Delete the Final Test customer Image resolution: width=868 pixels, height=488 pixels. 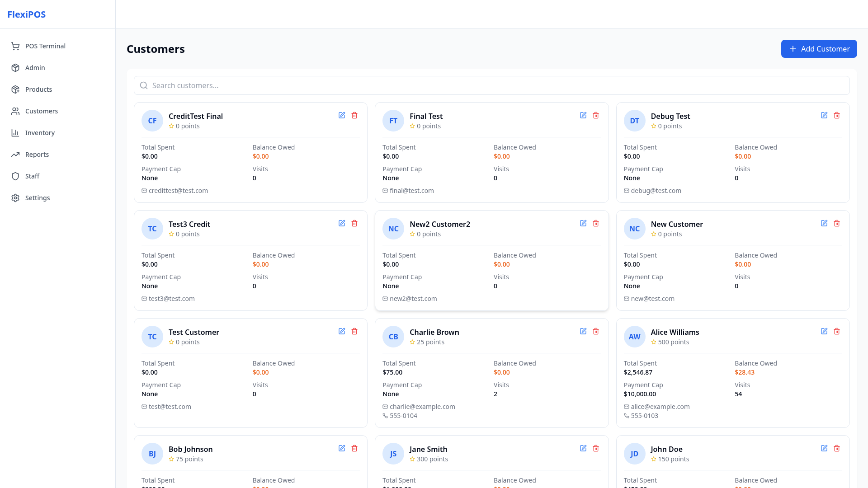(596, 115)
